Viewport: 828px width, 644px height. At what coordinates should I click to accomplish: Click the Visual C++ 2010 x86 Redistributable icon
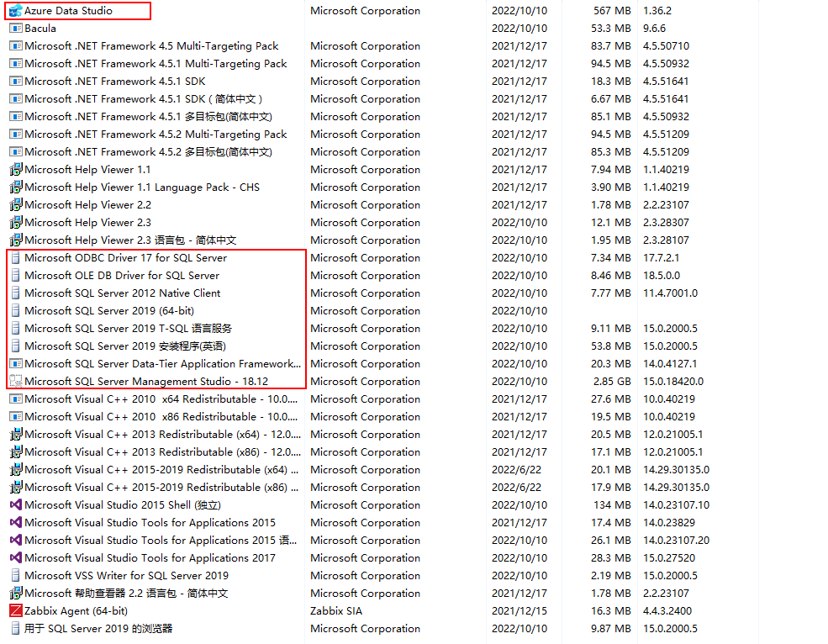click(x=16, y=417)
